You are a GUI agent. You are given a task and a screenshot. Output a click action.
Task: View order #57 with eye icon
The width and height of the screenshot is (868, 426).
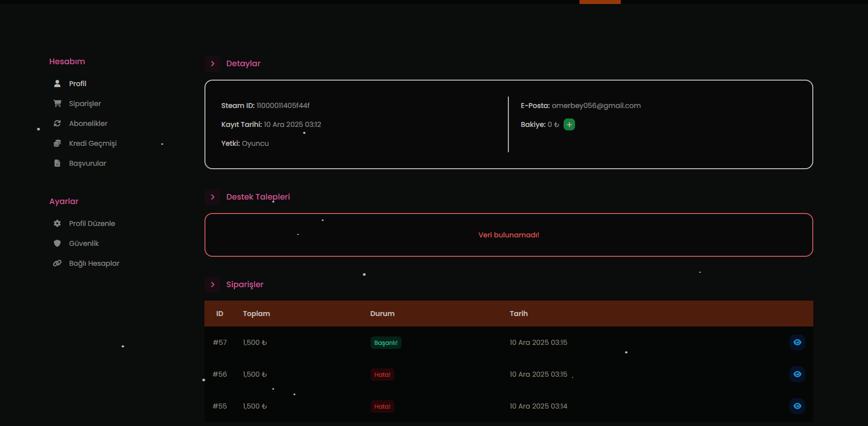pos(797,342)
